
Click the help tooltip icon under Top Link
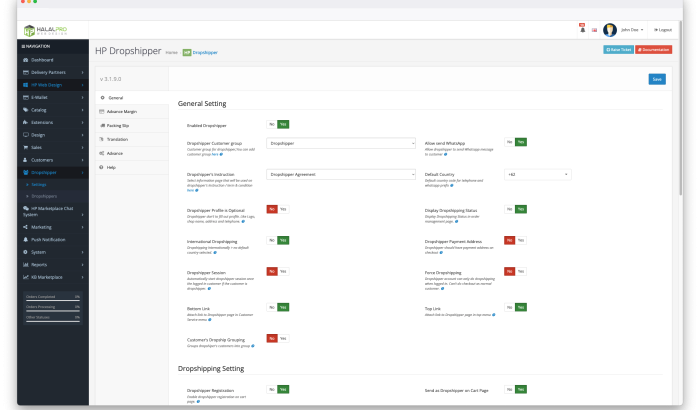click(493, 315)
